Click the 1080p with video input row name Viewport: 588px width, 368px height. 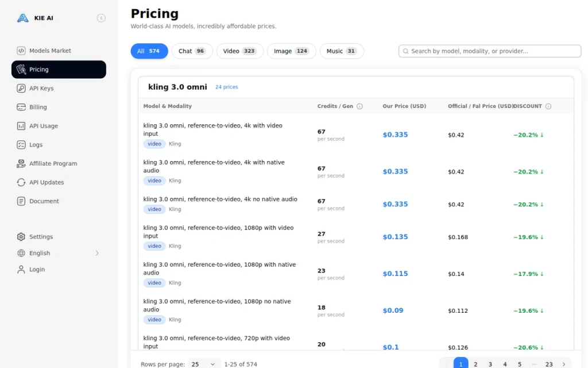218,232
